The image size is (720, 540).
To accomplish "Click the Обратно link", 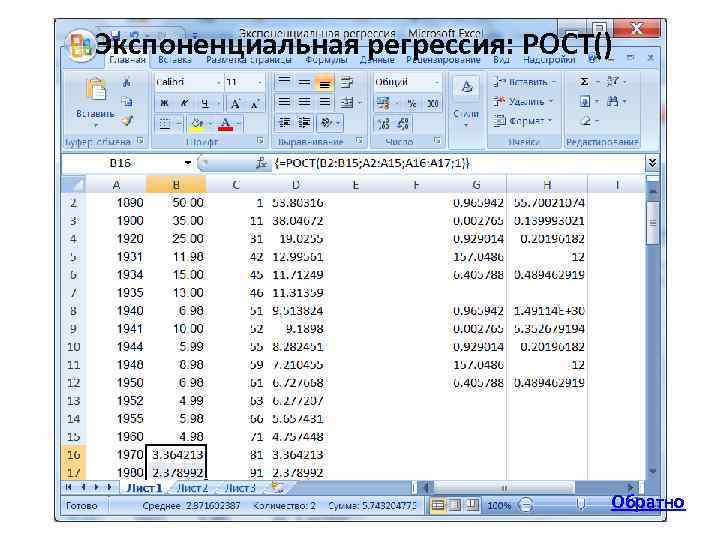I will [x=648, y=502].
